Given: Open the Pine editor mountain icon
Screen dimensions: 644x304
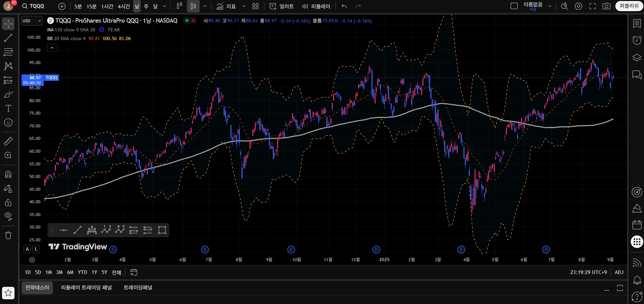Looking at the screenshot, I should click(637, 208).
